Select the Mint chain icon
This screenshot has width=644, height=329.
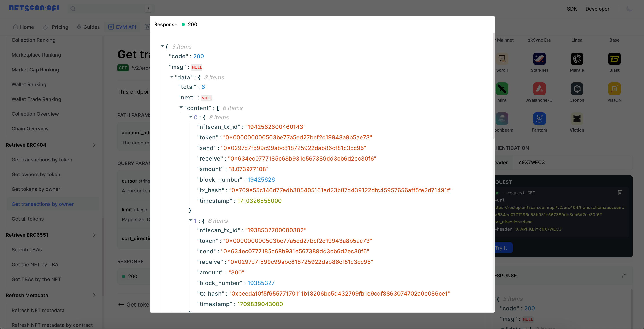[x=502, y=89]
